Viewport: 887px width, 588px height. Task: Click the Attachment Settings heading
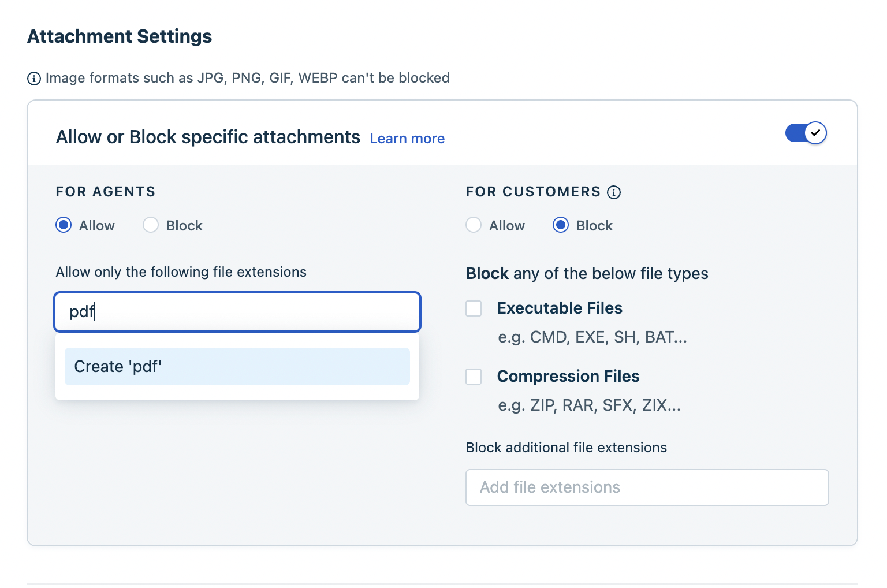(x=120, y=36)
